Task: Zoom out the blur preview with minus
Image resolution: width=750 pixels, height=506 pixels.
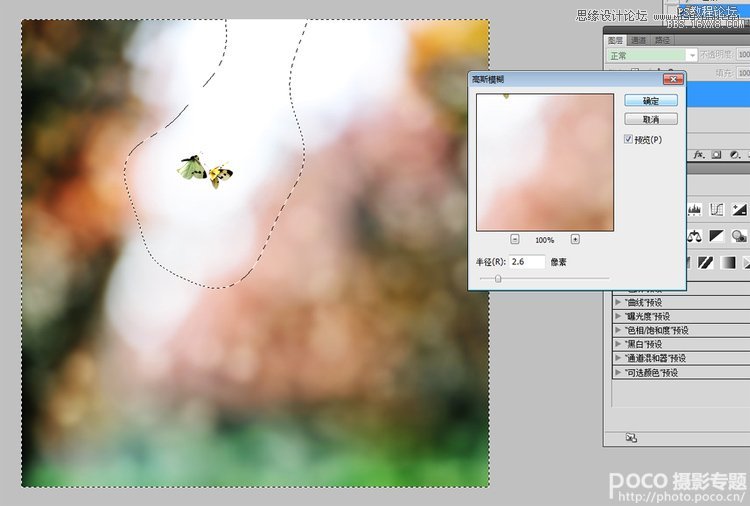Action: (x=515, y=239)
